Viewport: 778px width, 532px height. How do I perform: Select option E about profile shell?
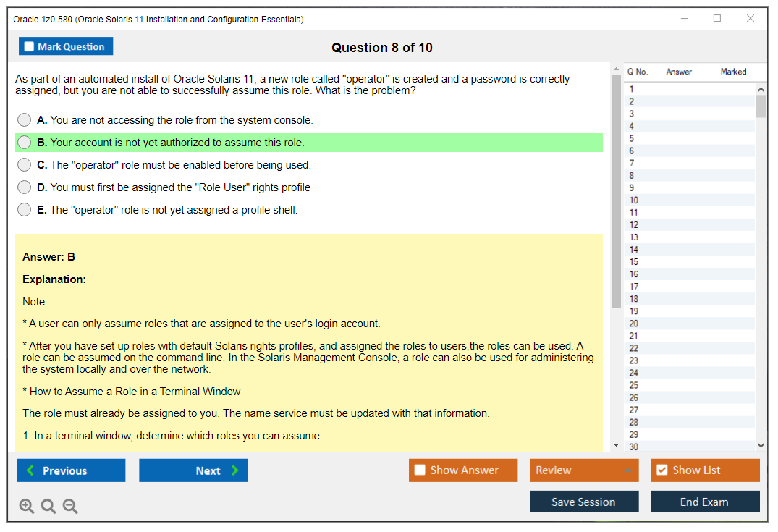[x=25, y=210]
